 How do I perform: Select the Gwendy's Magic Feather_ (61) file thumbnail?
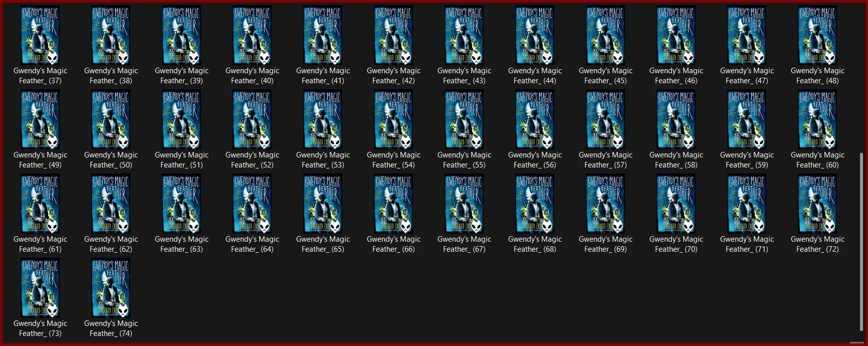40,204
